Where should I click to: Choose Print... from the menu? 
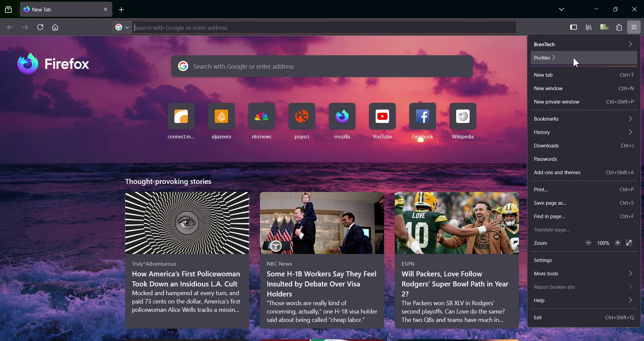[x=584, y=190]
